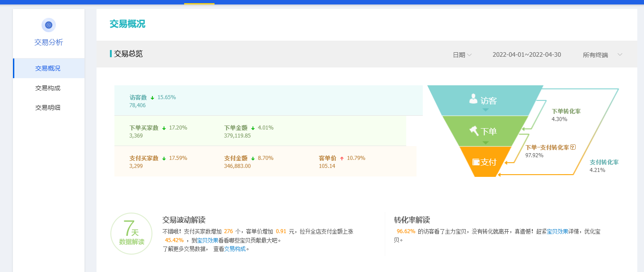644x272 pixels.
Task: Click the visitor person icon in funnel
Action: point(473,99)
